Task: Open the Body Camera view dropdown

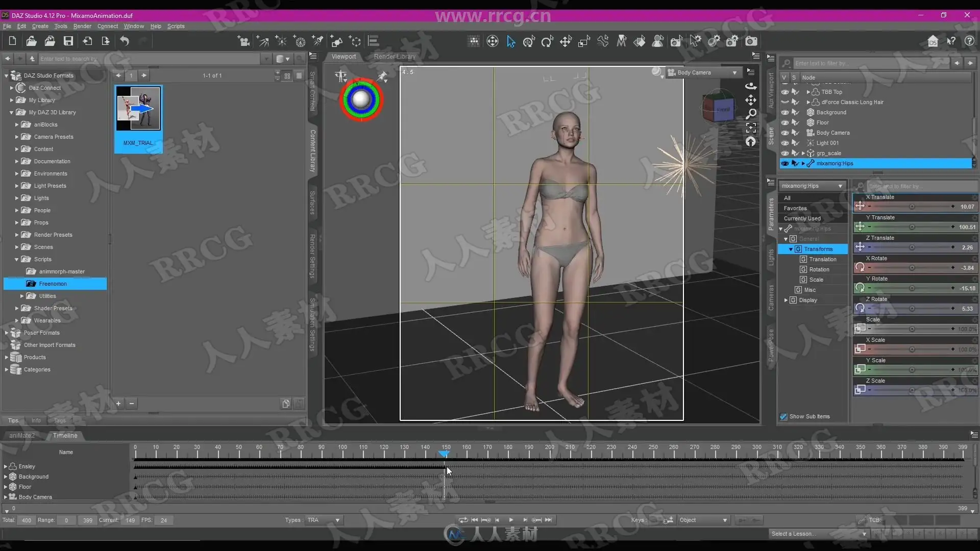Action: [734, 72]
